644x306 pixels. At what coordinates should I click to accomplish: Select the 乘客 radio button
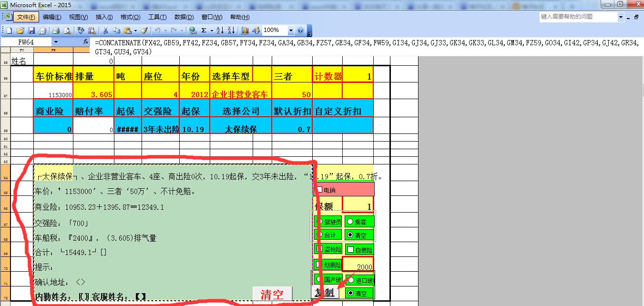(x=350, y=222)
